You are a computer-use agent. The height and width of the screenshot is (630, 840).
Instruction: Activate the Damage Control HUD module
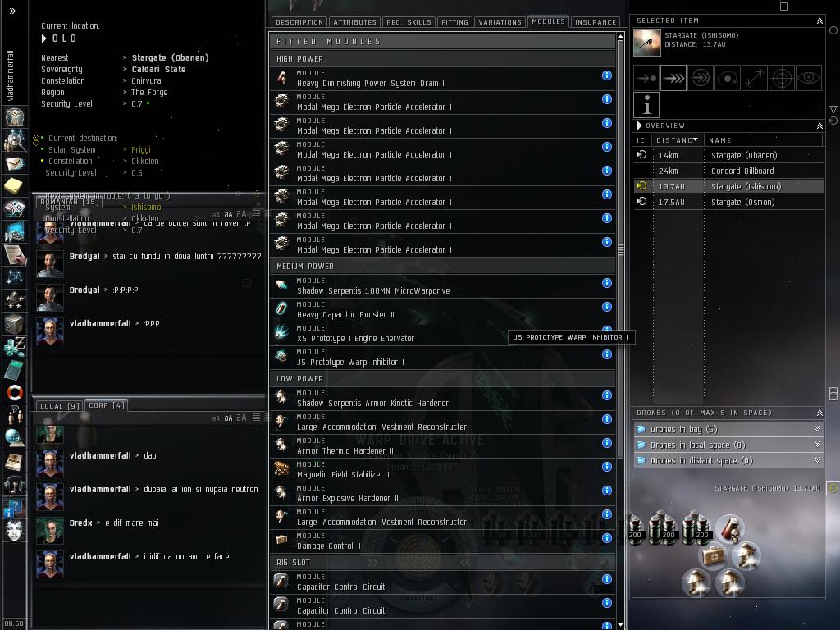tap(713, 557)
